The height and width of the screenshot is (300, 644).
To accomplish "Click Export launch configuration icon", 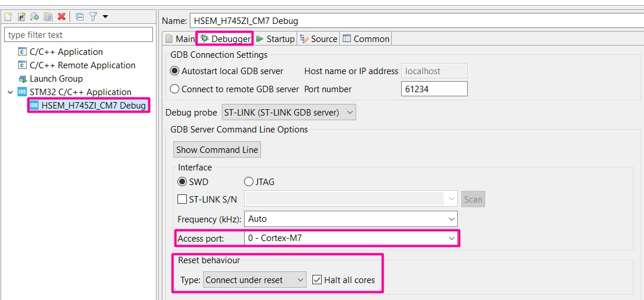I will (35, 17).
